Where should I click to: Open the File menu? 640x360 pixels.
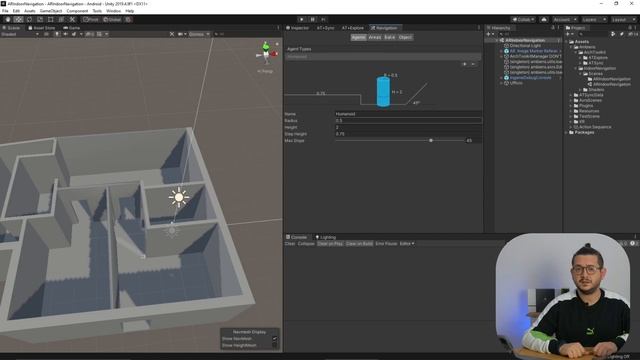pos(5,11)
